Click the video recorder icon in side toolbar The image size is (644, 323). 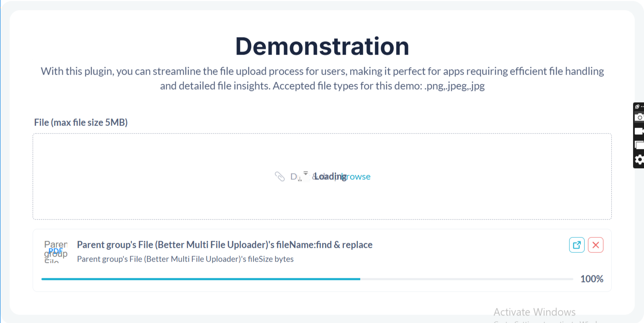click(639, 131)
